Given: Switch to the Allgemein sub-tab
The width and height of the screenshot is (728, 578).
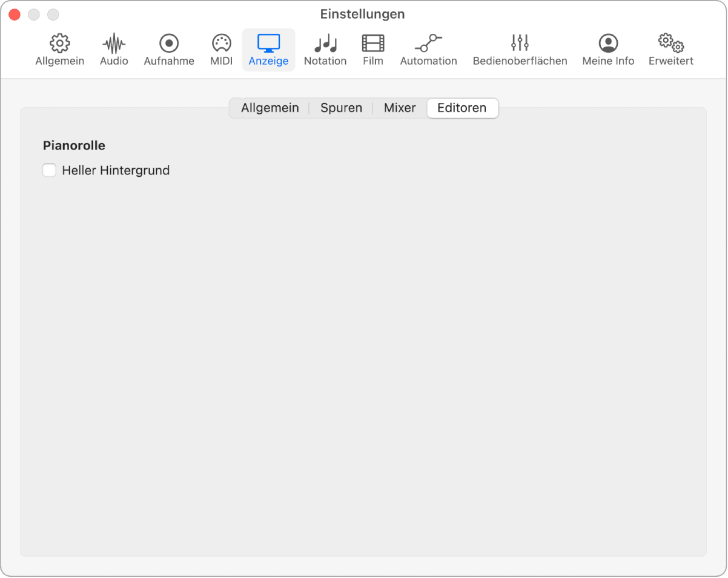Looking at the screenshot, I should (270, 108).
